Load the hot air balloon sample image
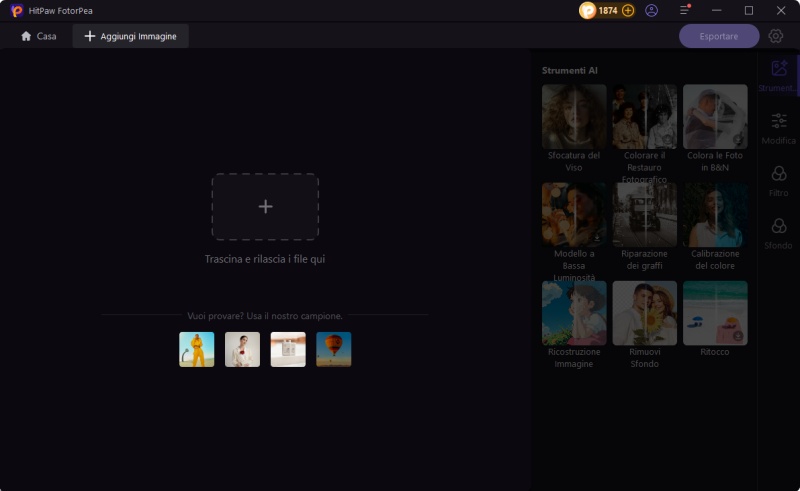The height and width of the screenshot is (491, 800). tap(334, 349)
